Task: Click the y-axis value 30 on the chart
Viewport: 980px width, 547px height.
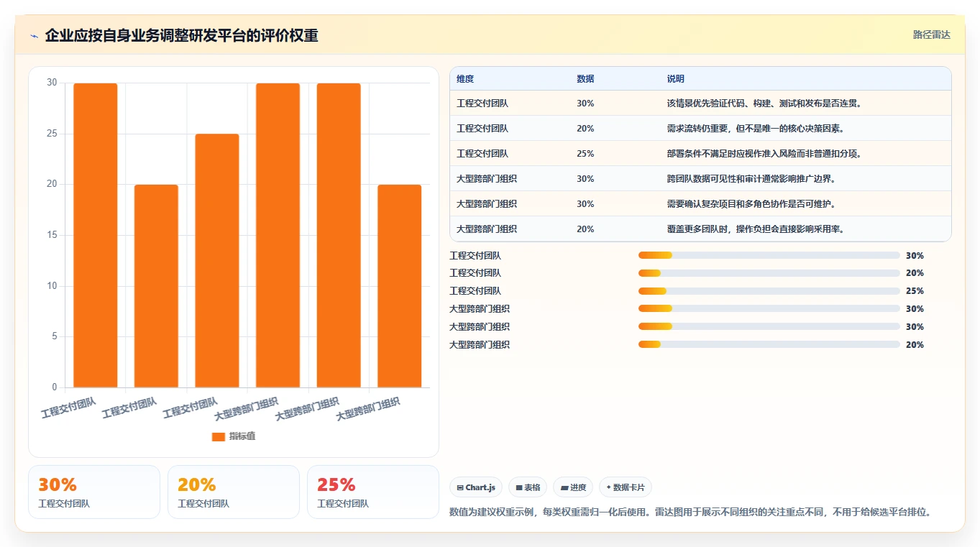Action: click(52, 83)
